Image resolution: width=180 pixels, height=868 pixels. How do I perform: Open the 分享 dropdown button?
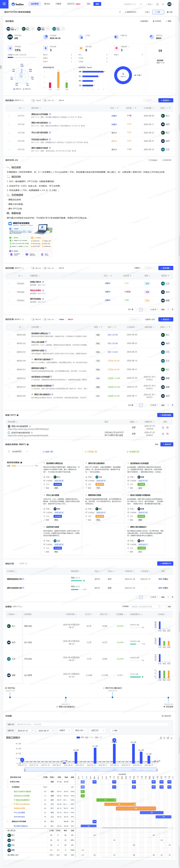(x=158, y=12)
